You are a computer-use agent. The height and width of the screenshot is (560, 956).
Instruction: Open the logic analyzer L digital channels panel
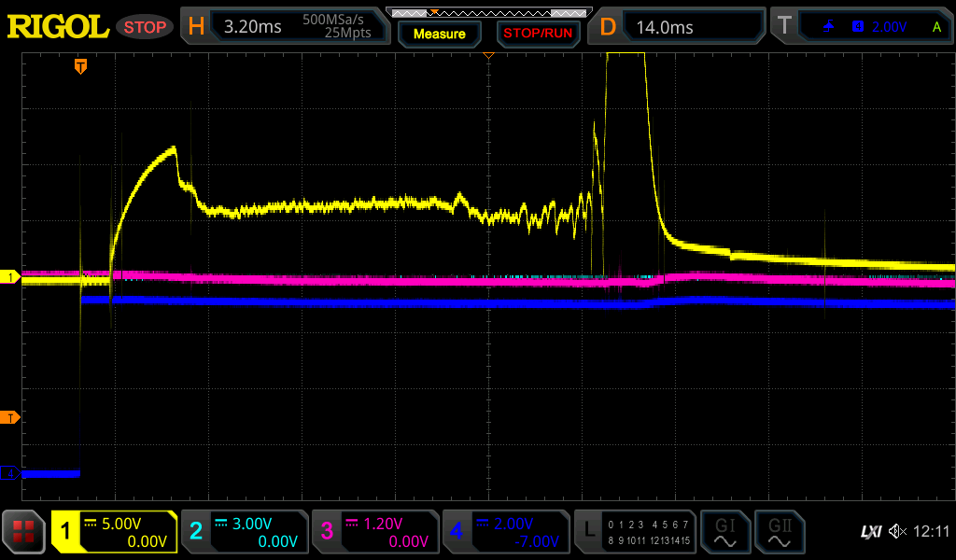(x=634, y=532)
